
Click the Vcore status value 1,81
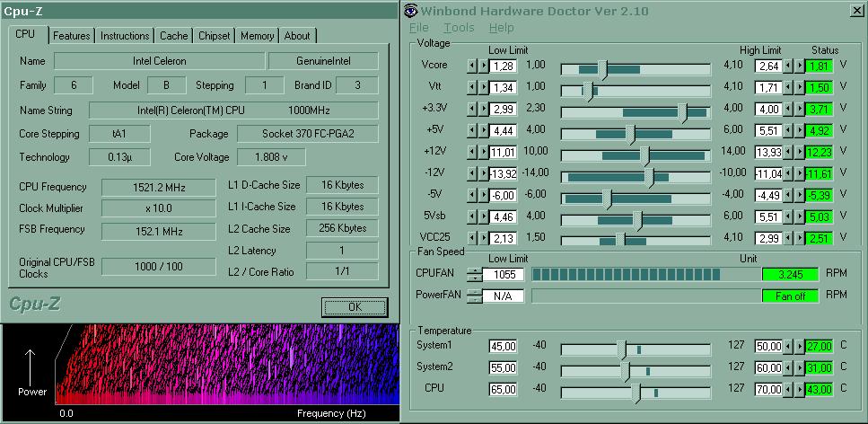pos(819,66)
